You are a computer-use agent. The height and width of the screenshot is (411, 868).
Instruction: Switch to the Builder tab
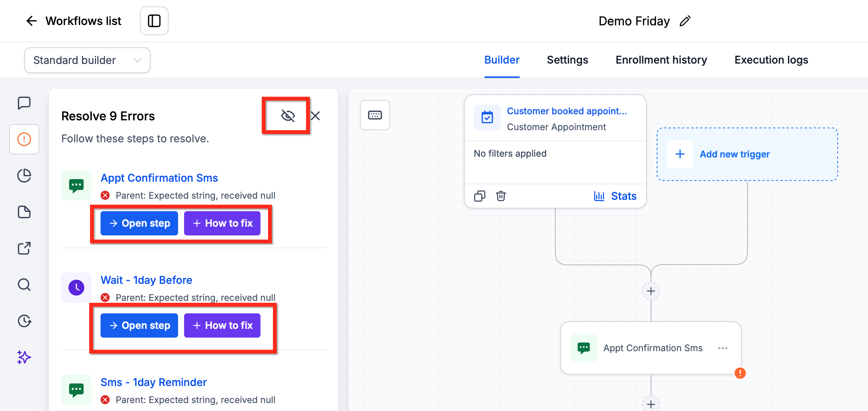click(x=502, y=60)
